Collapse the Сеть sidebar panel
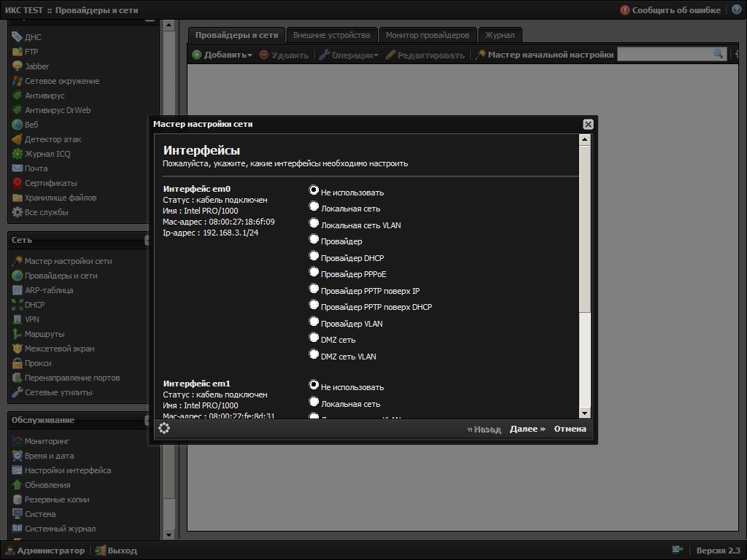 pos(148,240)
